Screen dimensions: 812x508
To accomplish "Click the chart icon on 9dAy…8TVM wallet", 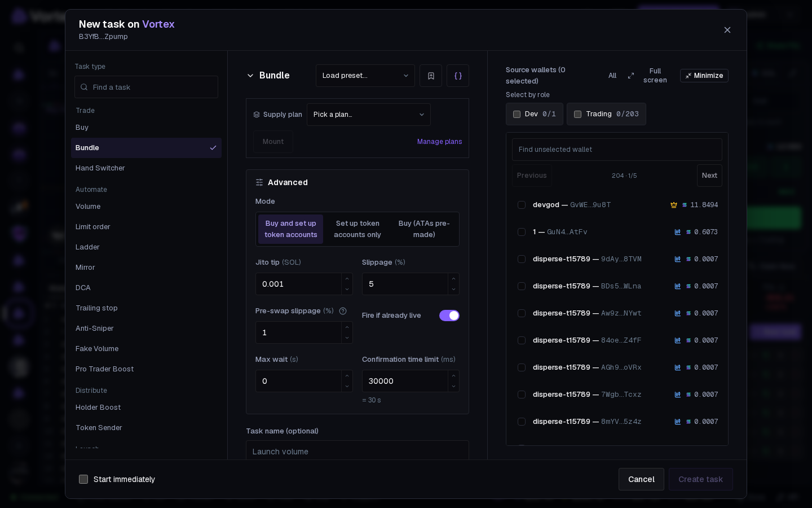I will [678, 259].
